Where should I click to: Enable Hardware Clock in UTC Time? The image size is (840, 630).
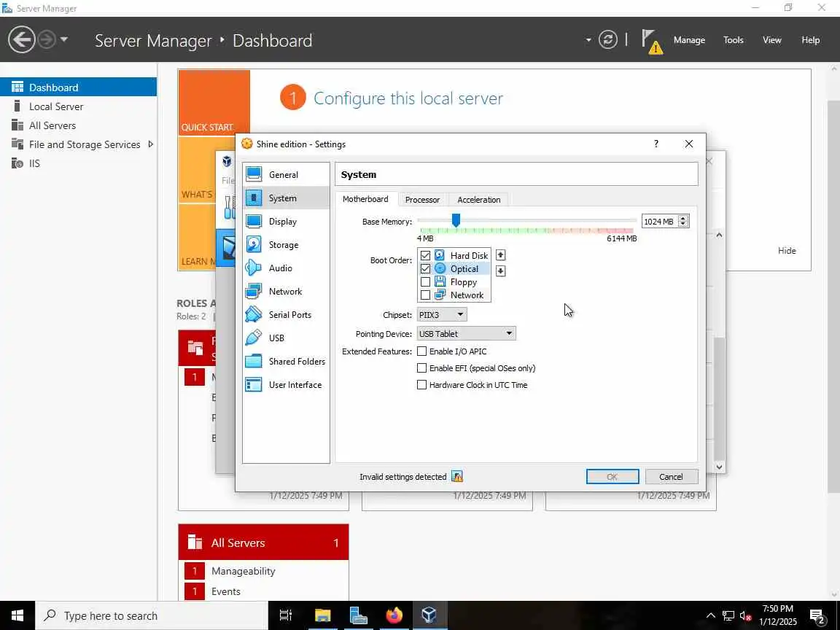pyautogui.click(x=422, y=385)
